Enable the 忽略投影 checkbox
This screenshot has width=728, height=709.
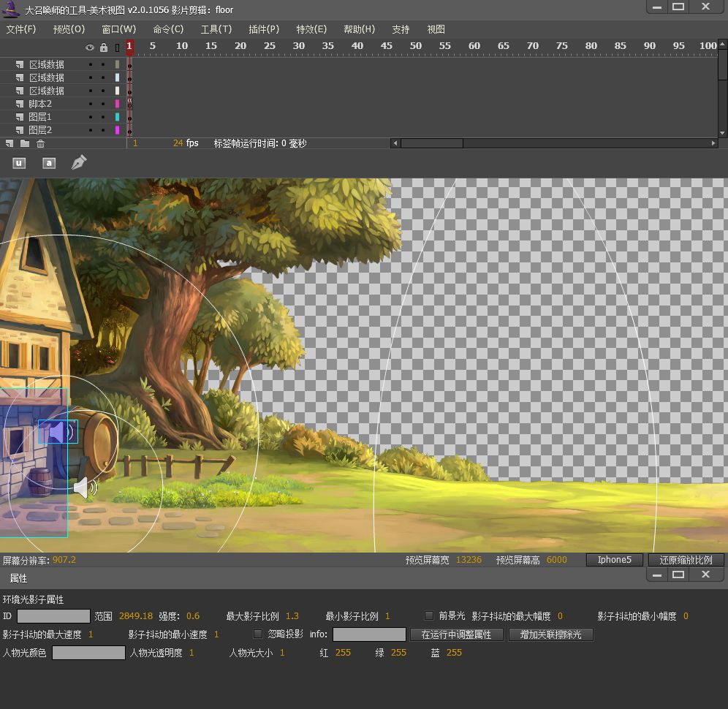click(x=258, y=633)
